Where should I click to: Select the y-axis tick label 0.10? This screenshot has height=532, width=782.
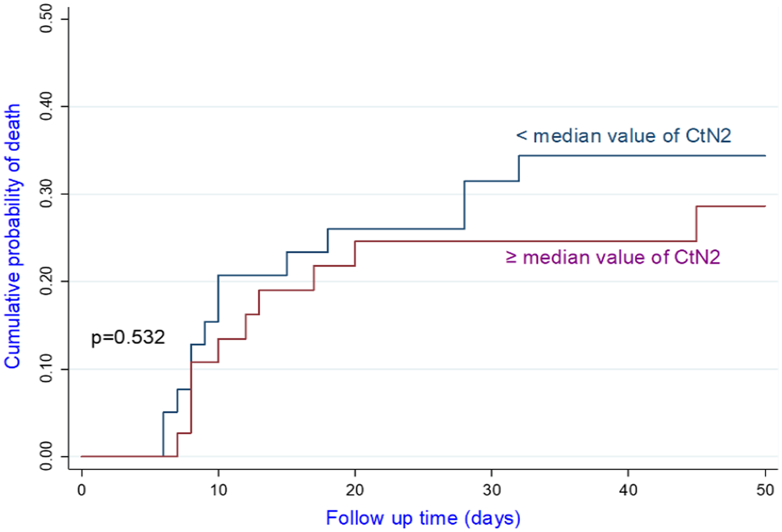tap(47, 369)
